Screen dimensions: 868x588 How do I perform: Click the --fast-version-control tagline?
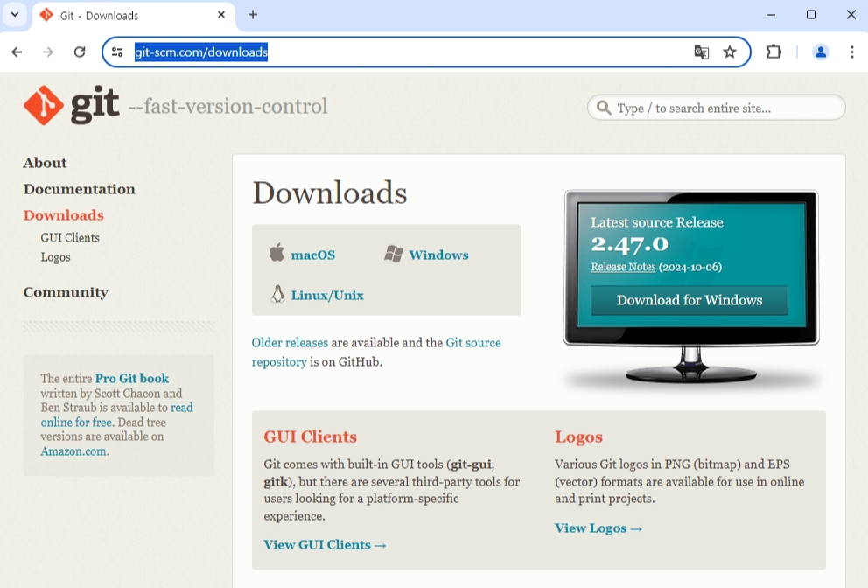228,106
